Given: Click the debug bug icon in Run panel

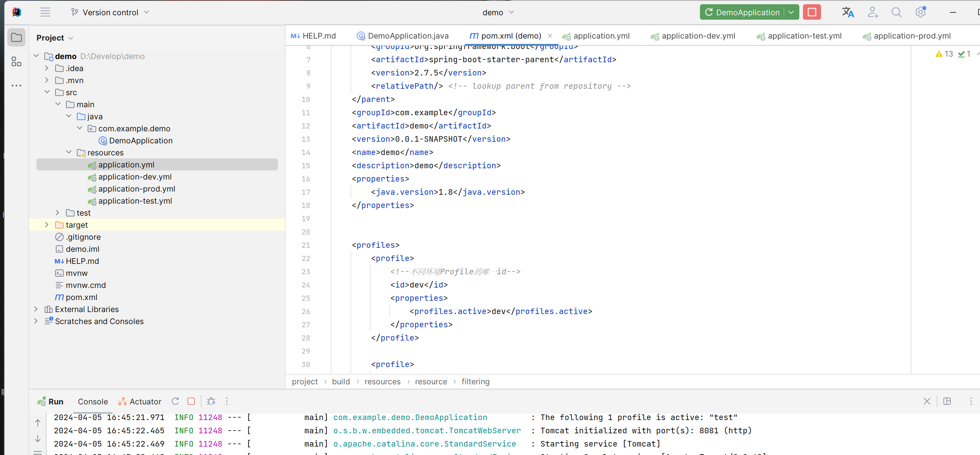Looking at the screenshot, I should [211, 401].
